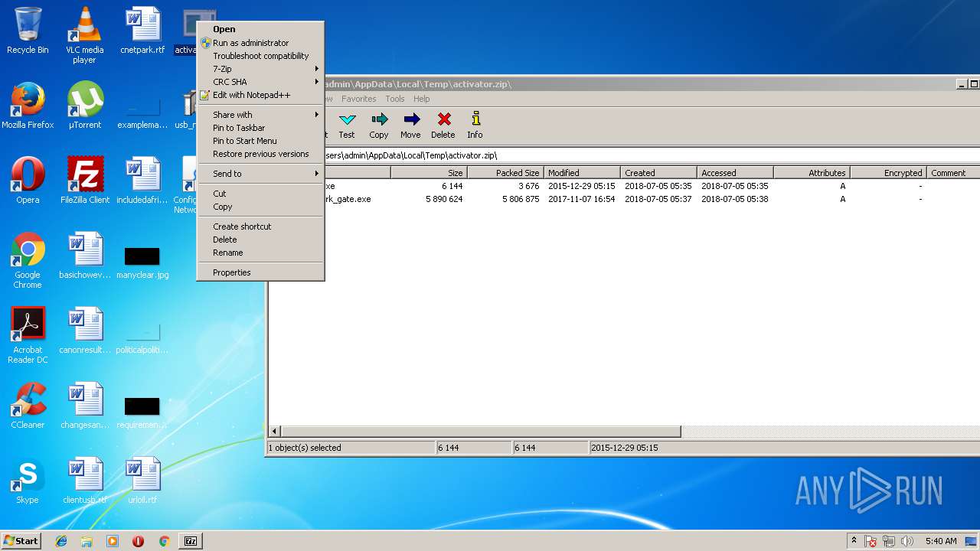Expand CRC SHA submenu
980x551 pixels.
click(x=261, y=82)
